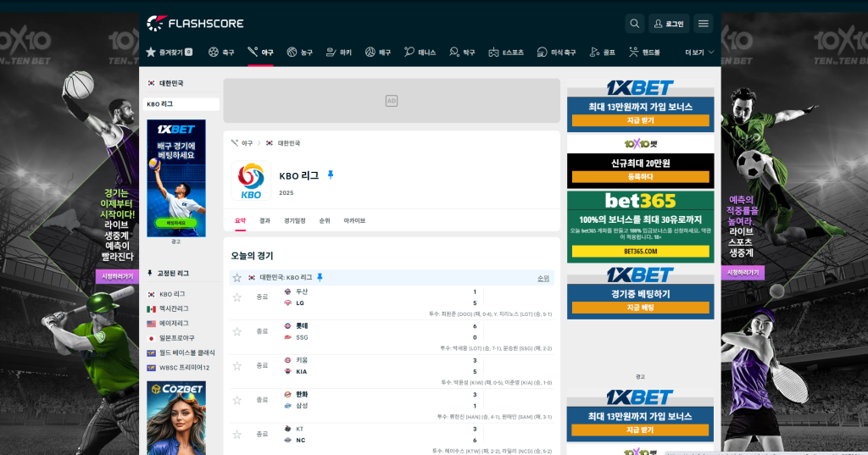Select 탁구 table tennis in the sport bar

(462, 52)
